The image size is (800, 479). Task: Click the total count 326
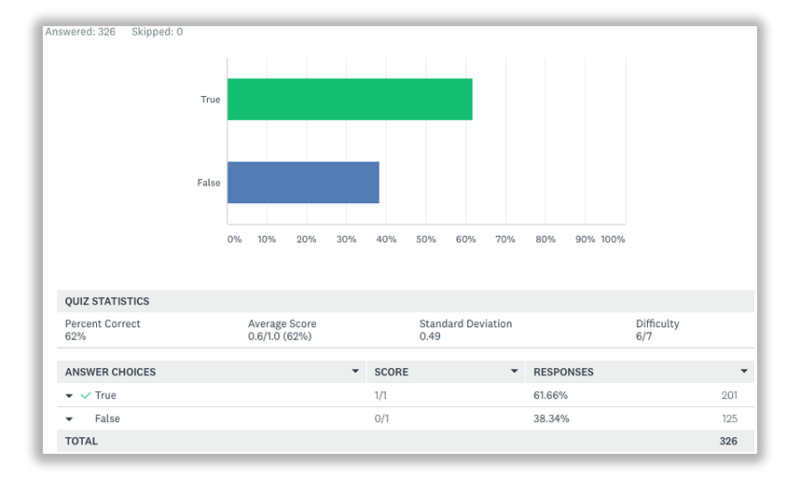point(728,441)
